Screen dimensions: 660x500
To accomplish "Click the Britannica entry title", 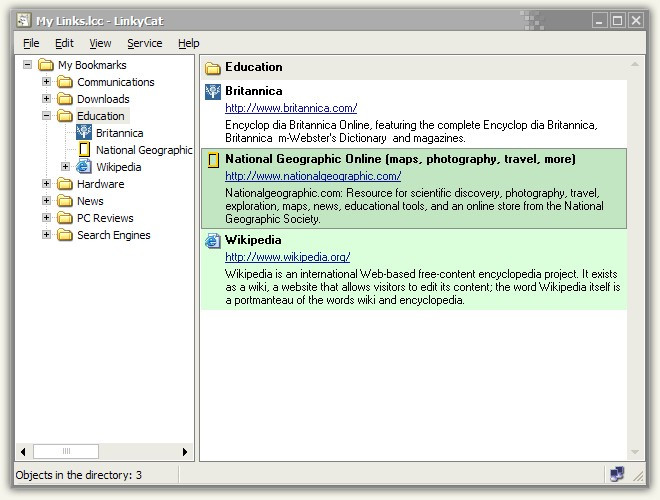I will (x=253, y=91).
